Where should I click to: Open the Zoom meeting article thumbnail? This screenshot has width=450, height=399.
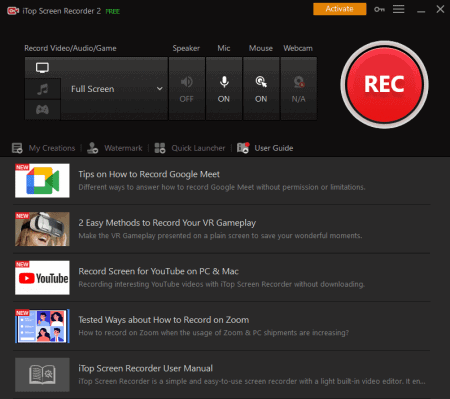42,326
